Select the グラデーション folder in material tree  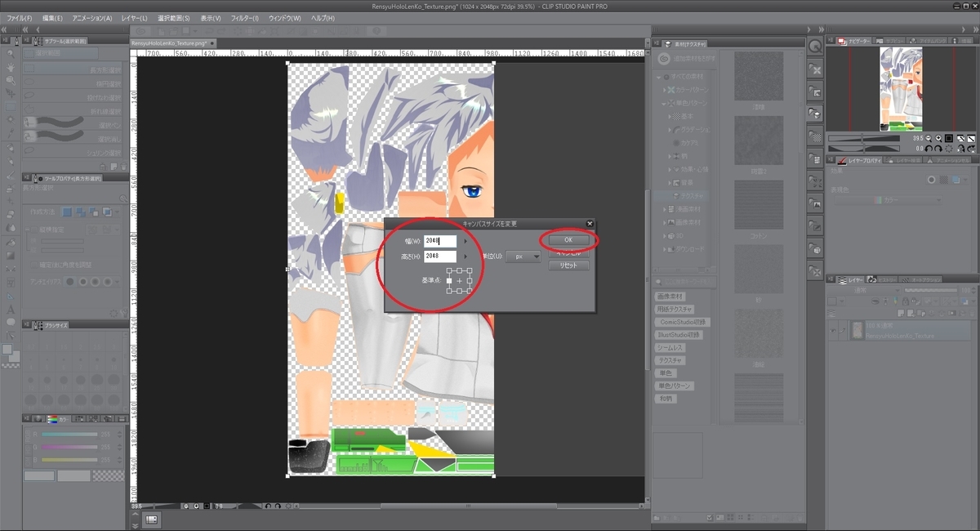693,130
